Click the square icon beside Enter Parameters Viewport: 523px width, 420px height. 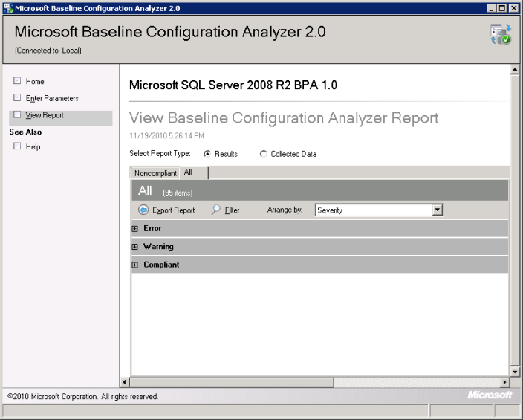(x=17, y=97)
